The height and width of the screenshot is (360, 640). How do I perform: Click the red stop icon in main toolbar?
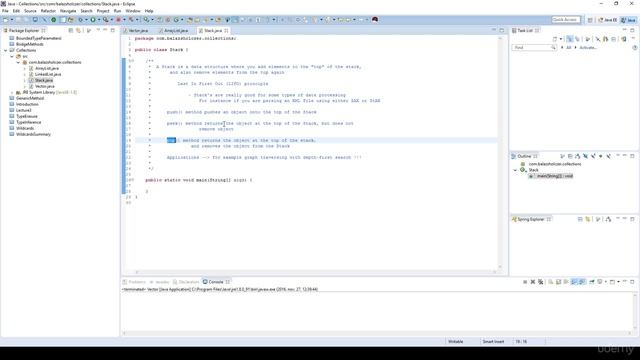[x=118, y=20]
